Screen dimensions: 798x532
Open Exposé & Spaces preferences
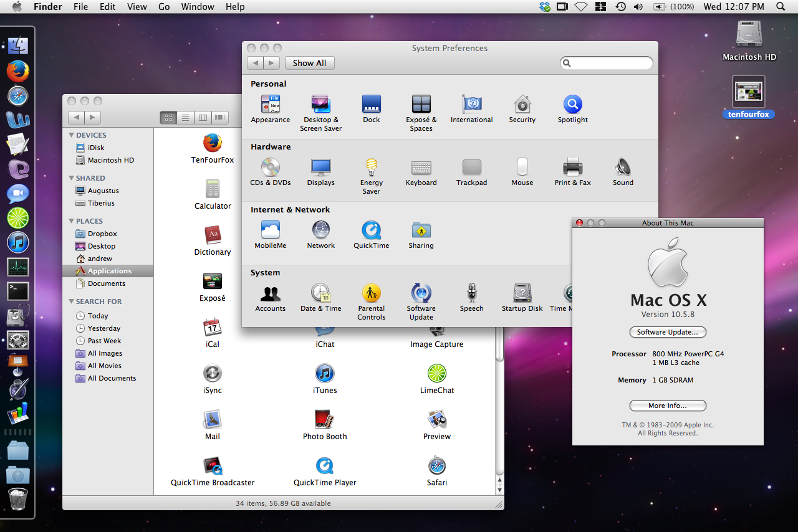tap(421, 104)
